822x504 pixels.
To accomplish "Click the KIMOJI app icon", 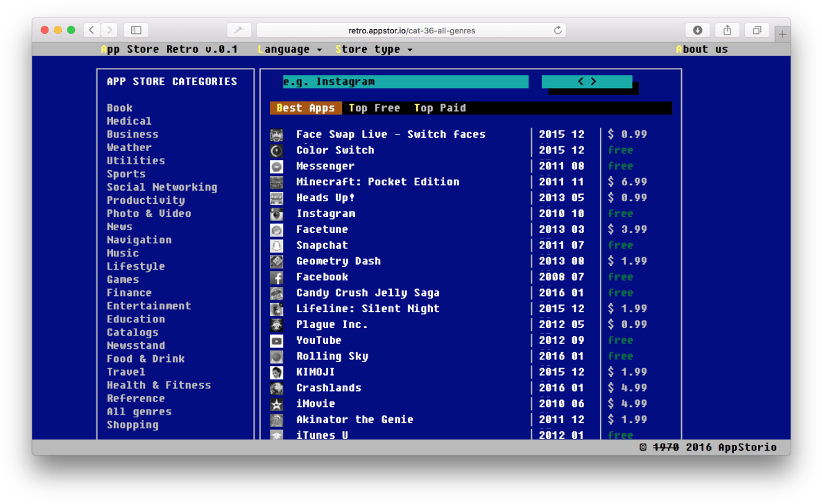I will click(x=276, y=372).
